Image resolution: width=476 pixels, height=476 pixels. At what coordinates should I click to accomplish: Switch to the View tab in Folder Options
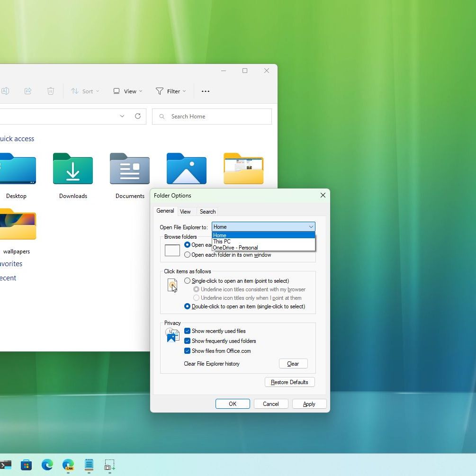point(185,212)
